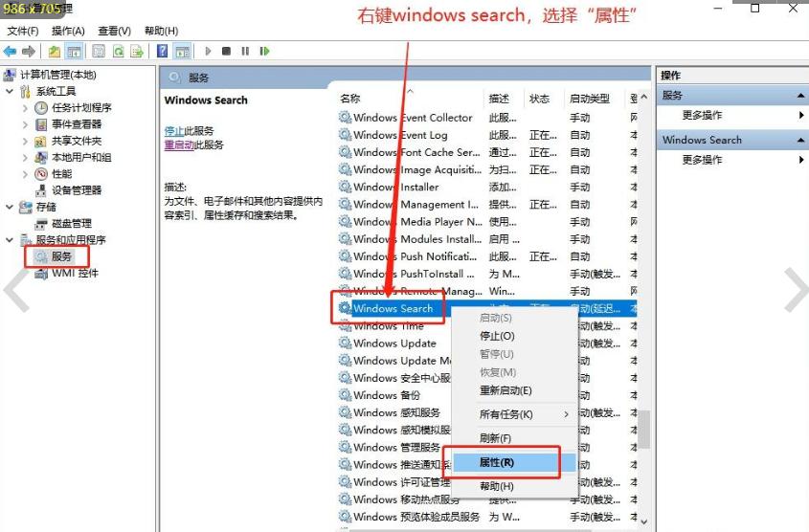Click the Start service play icon
Image resolution: width=809 pixels, height=532 pixels.
(x=208, y=51)
